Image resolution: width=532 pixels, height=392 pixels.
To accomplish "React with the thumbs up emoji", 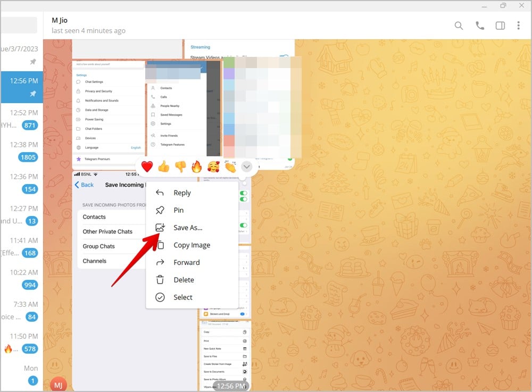I will pos(164,166).
